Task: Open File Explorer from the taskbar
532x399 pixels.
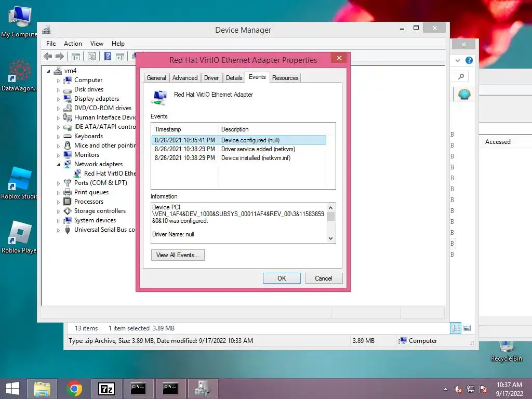Action: (x=42, y=389)
